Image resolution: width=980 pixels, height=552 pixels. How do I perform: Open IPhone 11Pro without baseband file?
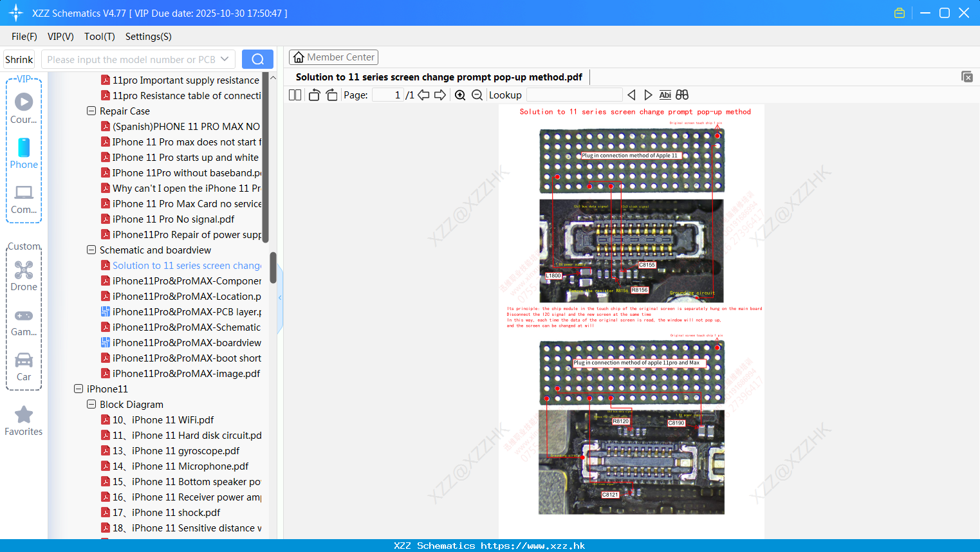[181, 173]
